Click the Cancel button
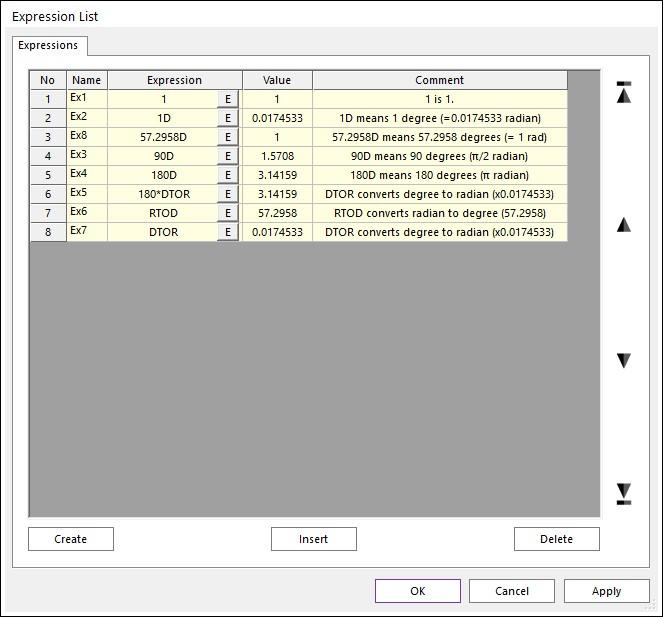663x617 pixels. 512,591
